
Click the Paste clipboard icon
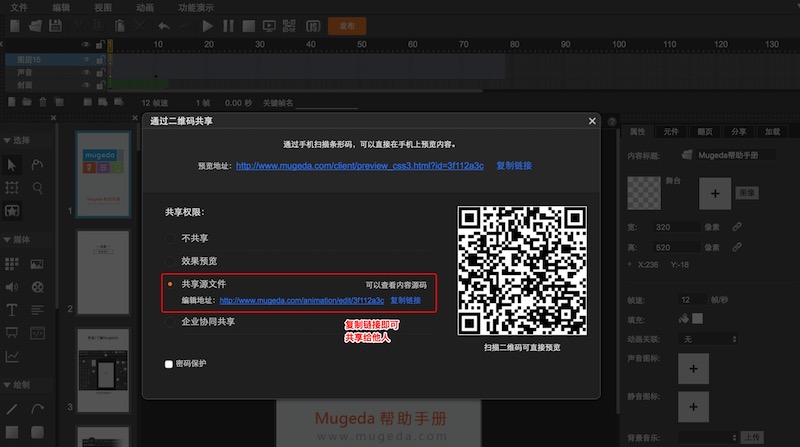[x=119, y=26]
